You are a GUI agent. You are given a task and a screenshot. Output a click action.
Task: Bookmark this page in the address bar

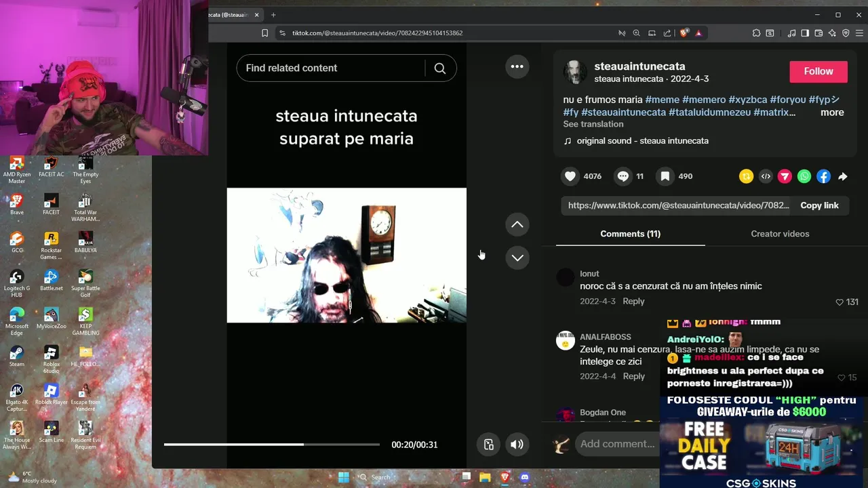[x=265, y=33]
